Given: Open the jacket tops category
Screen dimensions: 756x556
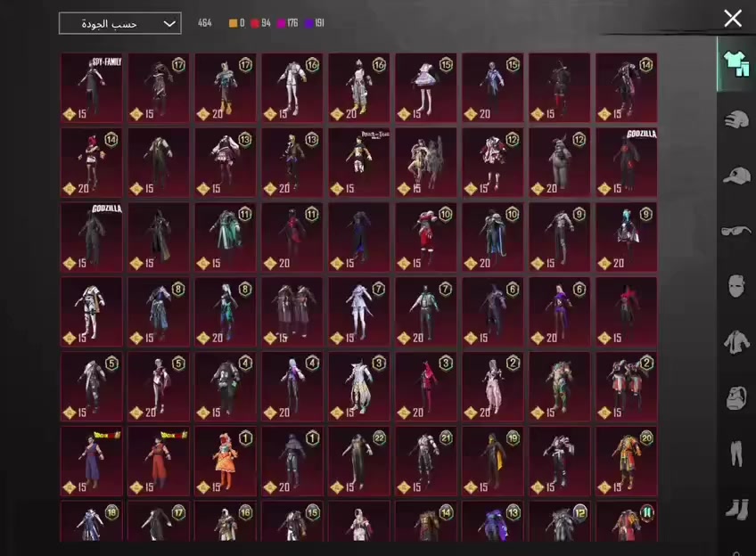Looking at the screenshot, I should point(735,340).
